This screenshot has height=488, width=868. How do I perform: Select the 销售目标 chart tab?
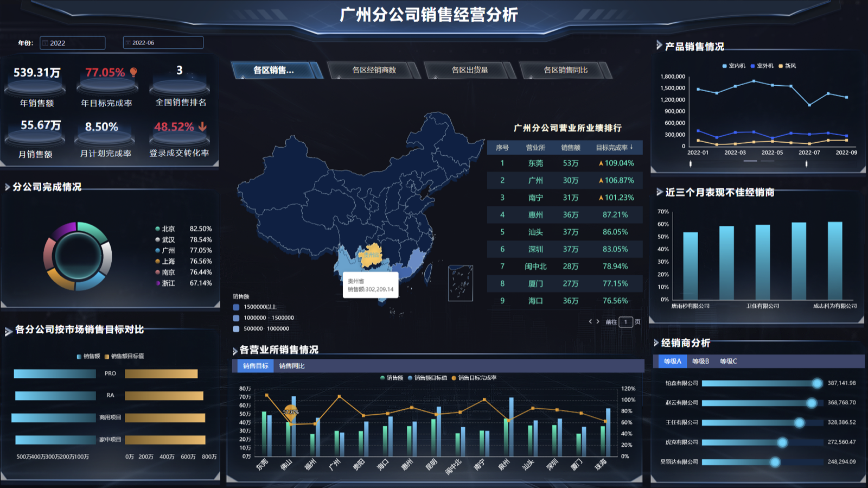click(256, 366)
